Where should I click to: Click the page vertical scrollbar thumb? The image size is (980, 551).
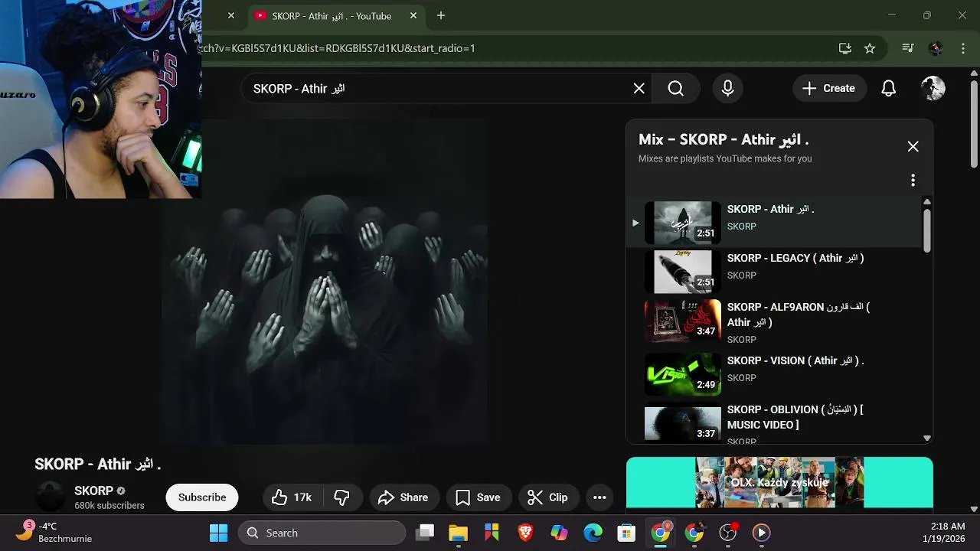[974, 122]
